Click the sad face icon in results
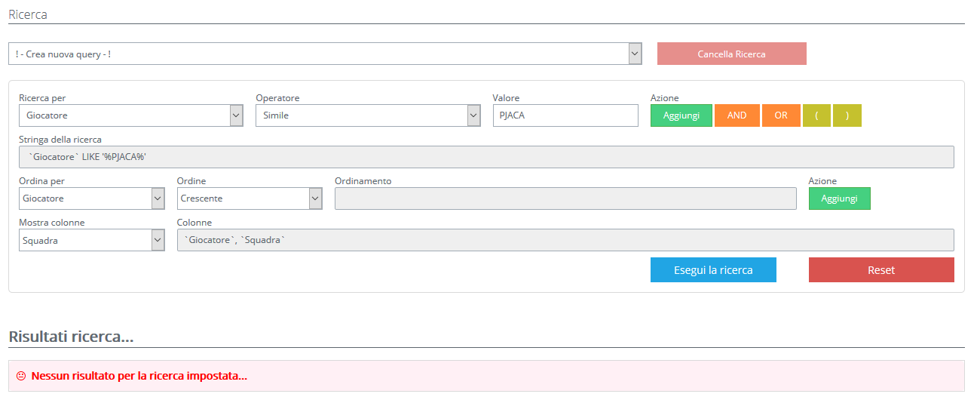Screen dimensions: 980x400 point(21,376)
